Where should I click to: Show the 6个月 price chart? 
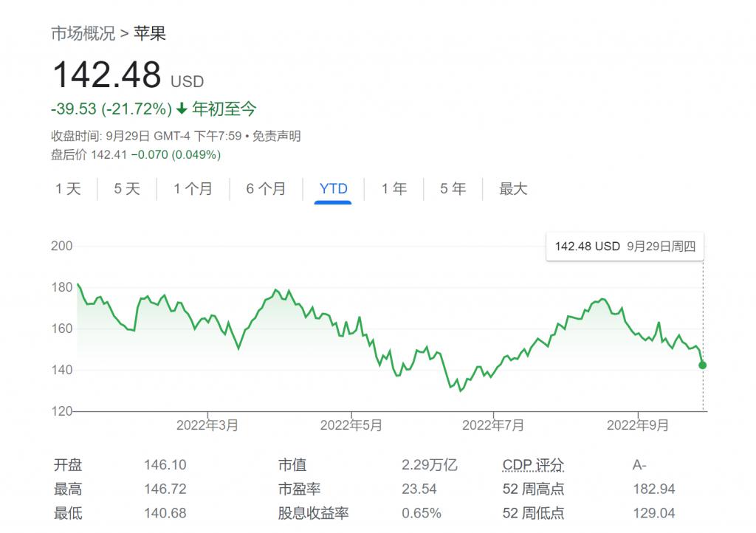[266, 189]
